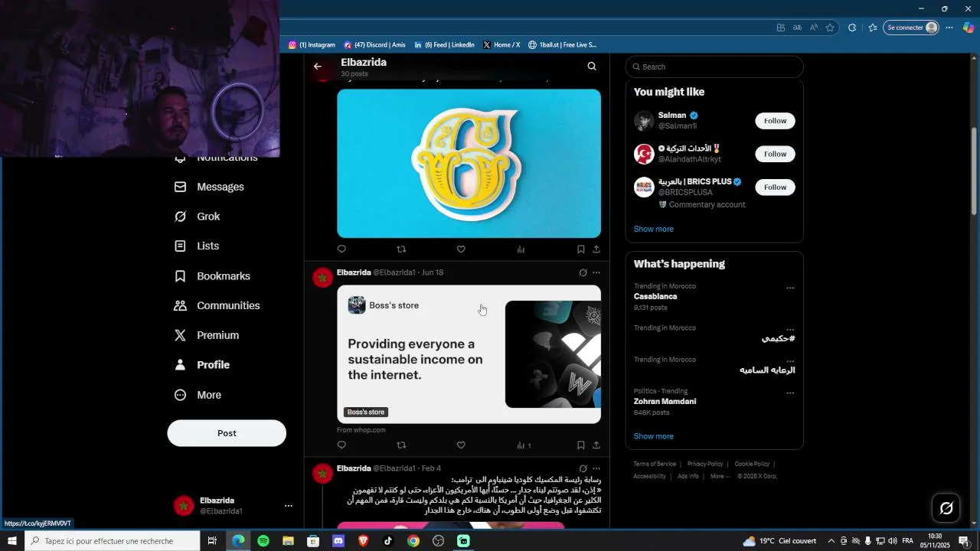Repost the Boss's store post
Screen dimensions: 980x551
401,445
